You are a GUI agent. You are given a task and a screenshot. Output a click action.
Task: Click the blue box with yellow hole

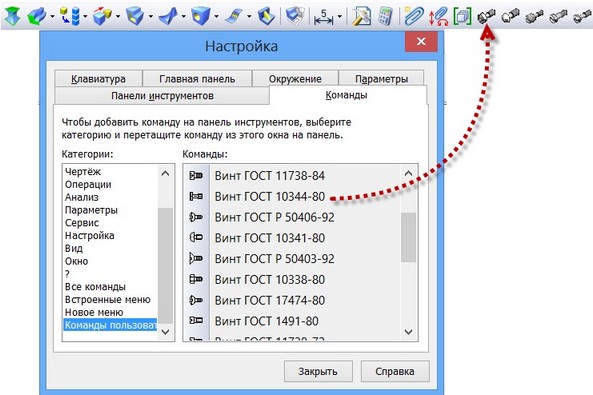(x=201, y=16)
